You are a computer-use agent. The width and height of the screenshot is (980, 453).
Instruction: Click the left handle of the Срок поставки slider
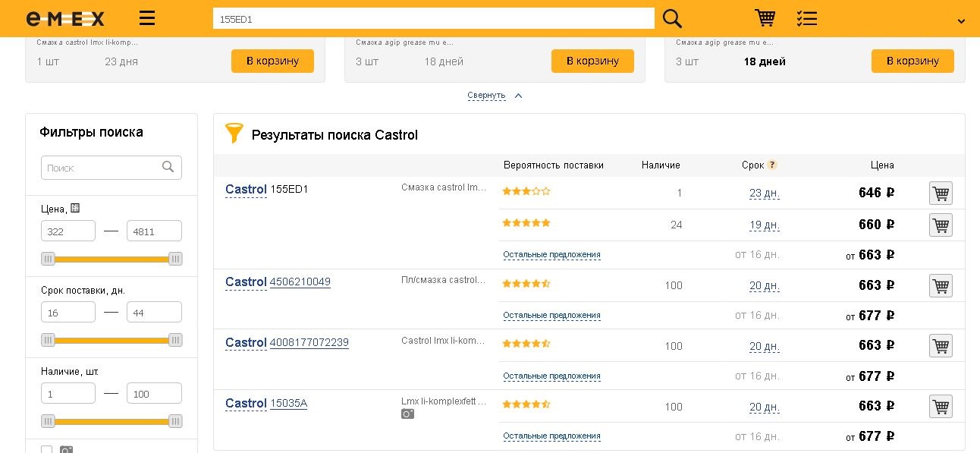[x=48, y=340]
